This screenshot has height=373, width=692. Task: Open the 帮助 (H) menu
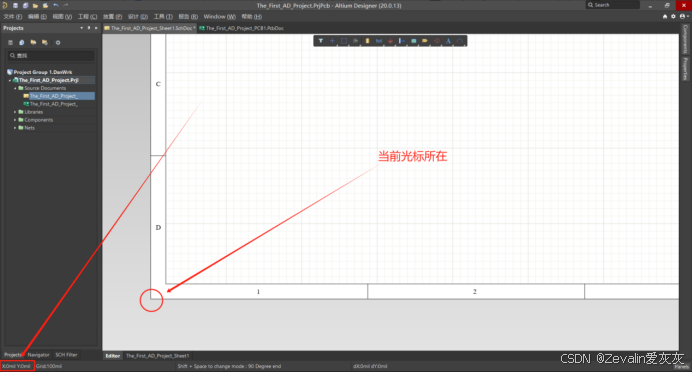coord(252,16)
